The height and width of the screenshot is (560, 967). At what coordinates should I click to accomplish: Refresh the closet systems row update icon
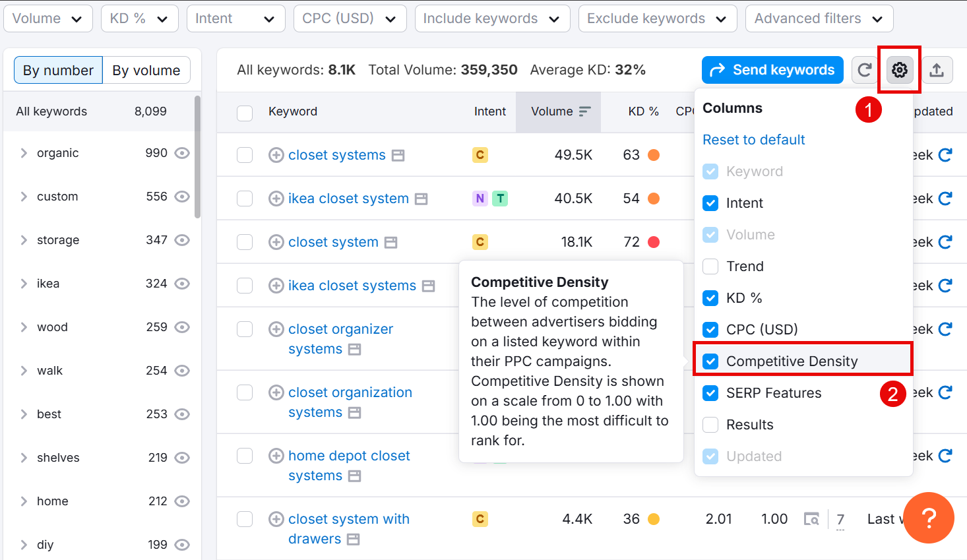(945, 155)
